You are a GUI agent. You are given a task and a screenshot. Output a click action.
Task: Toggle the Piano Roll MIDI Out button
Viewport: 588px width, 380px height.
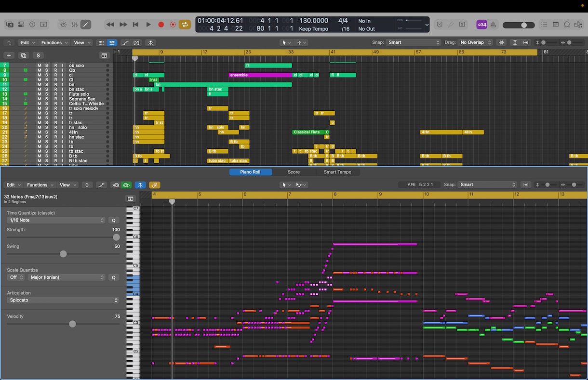pyautogui.click(x=127, y=185)
